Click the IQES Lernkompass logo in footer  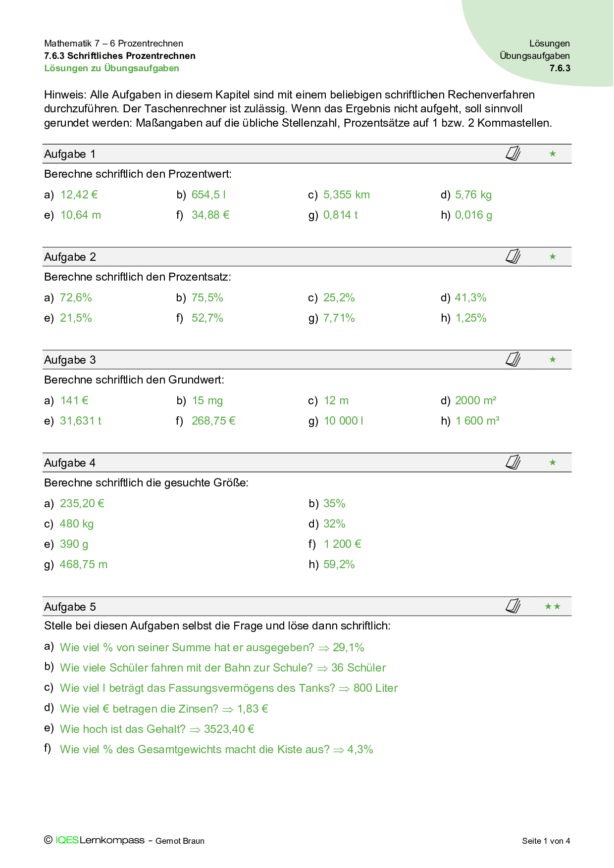pyautogui.click(x=100, y=840)
